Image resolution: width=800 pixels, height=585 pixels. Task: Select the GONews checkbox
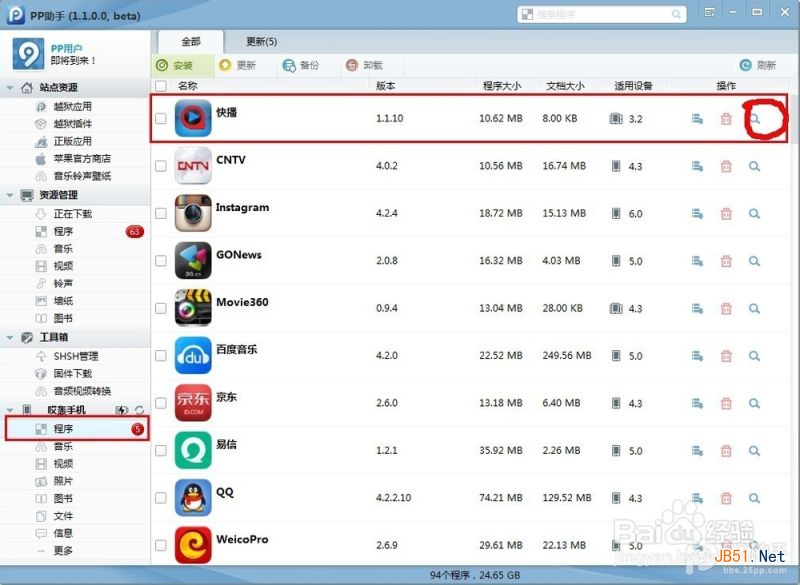tap(161, 261)
